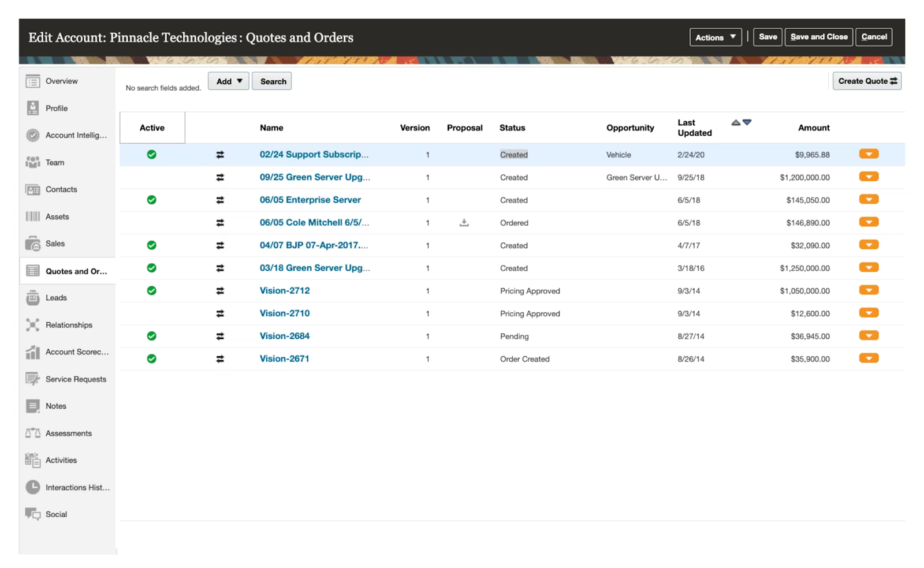
Task: Click the active checkmark on Vision-2684 row
Action: pos(151,336)
